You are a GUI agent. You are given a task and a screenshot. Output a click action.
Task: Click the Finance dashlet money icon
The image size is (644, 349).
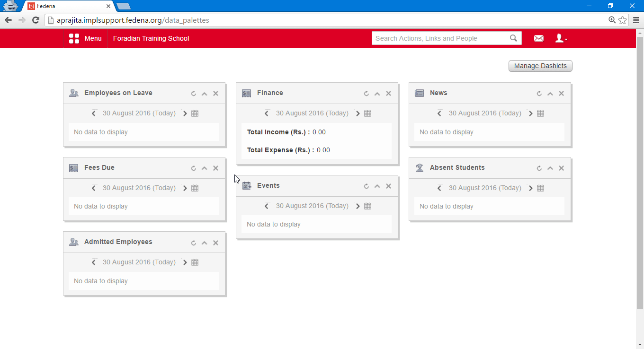tap(246, 94)
